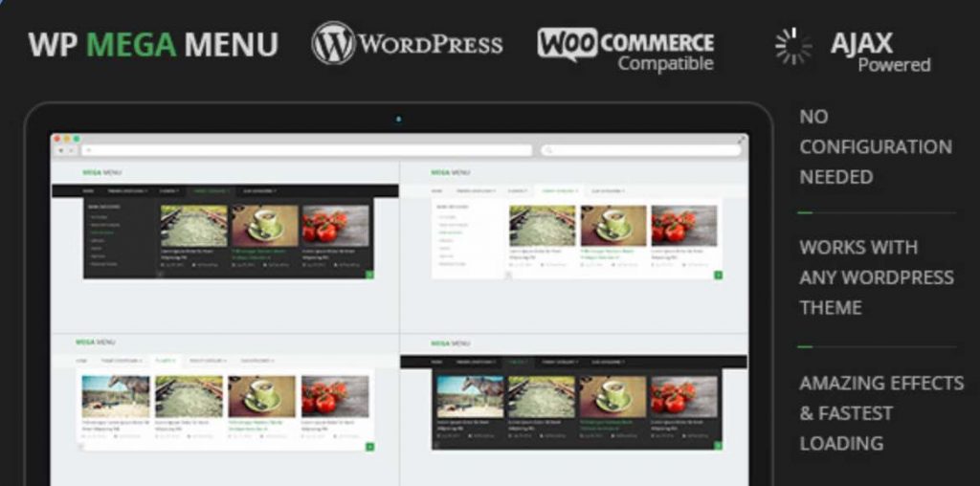This screenshot has height=486, width=980.
Task: Click the 'Compatible' text under WooCommerce
Action: pos(666,63)
